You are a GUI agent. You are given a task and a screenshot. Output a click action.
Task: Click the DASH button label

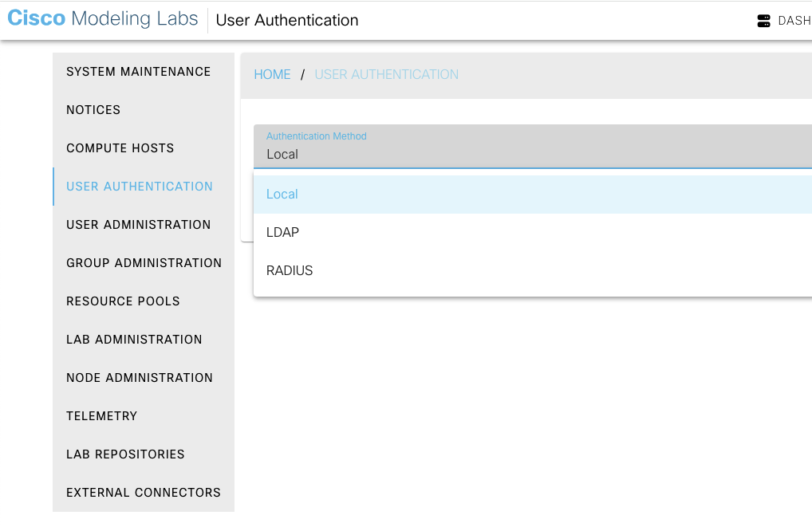tap(794, 21)
